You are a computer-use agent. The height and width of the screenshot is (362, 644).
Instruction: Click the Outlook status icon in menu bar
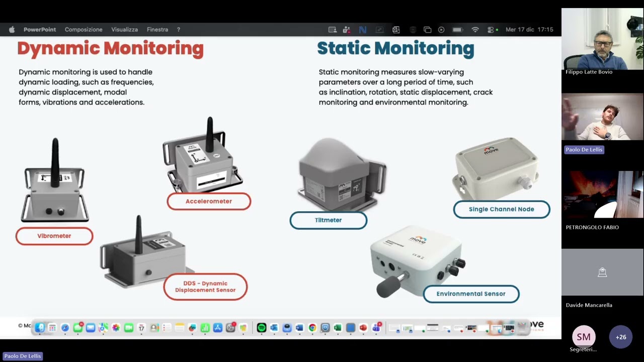tap(396, 30)
